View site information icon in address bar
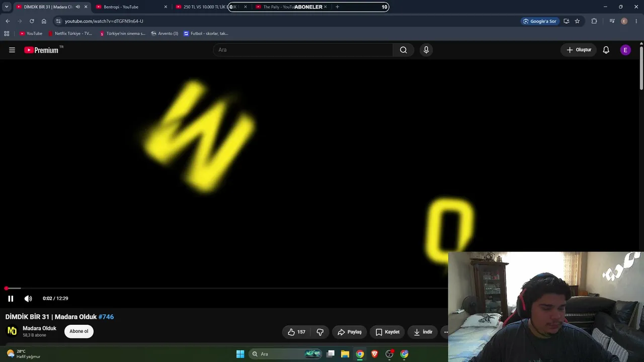 pyautogui.click(x=58, y=21)
